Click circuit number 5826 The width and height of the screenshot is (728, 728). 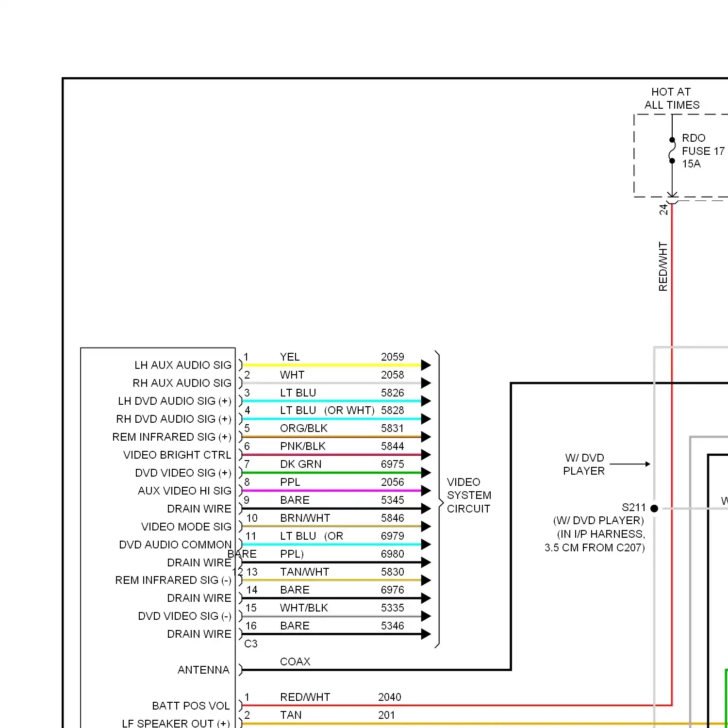click(x=392, y=393)
